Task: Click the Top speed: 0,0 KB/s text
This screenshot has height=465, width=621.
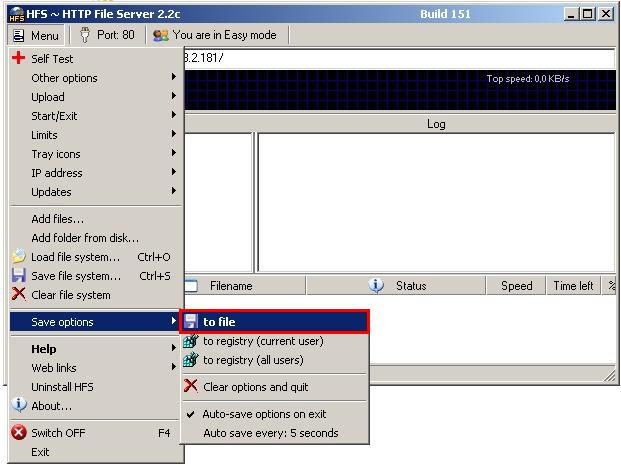Action: point(528,78)
